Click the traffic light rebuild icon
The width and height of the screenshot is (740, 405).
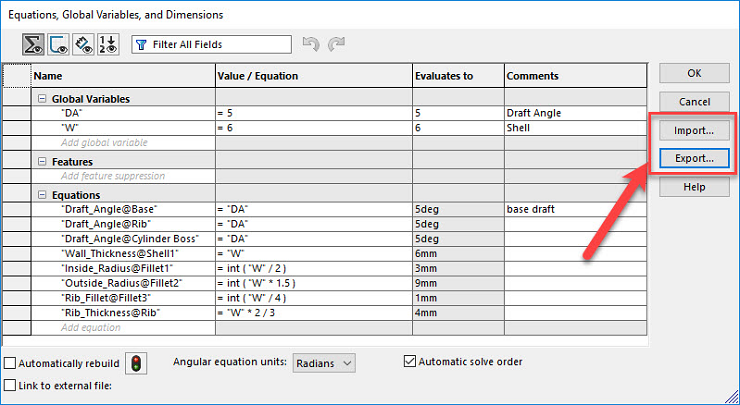(136, 363)
